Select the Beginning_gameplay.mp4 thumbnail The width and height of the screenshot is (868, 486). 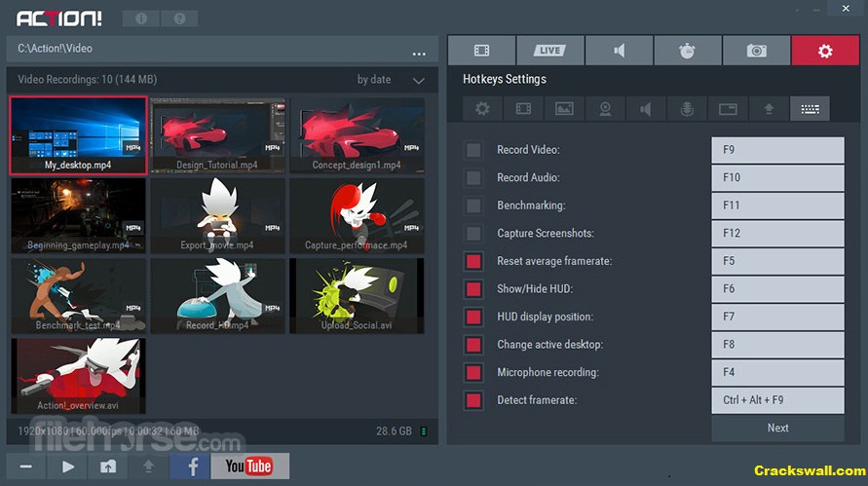pyautogui.click(x=79, y=216)
